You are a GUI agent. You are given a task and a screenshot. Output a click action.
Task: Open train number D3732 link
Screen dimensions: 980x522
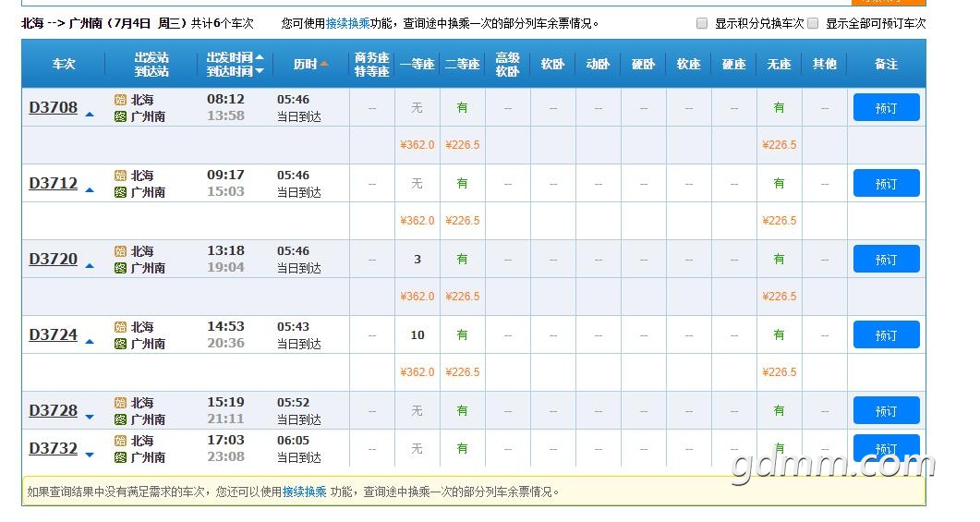54,448
